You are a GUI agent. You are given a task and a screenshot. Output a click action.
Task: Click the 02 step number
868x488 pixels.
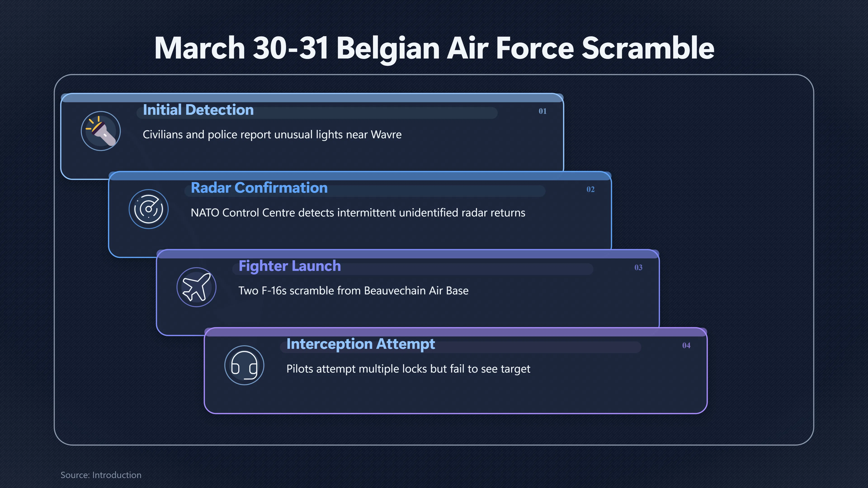pyautogui.click(x=590, y=189)
